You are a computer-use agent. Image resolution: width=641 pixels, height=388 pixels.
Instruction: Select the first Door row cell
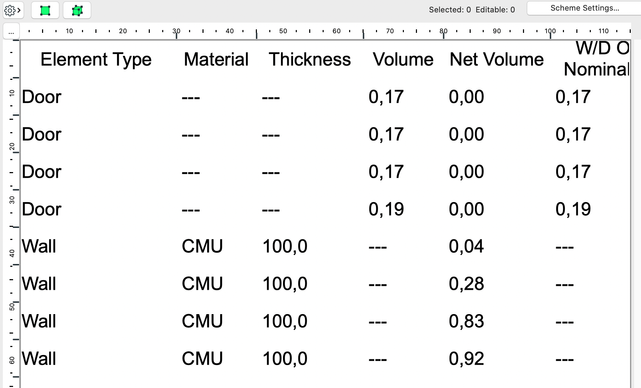pos(41,97)
